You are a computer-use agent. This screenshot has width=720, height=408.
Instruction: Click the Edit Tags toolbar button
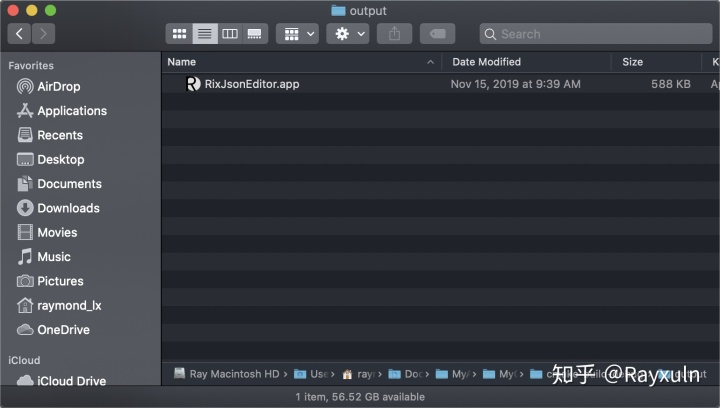click(x=438, y=34)
